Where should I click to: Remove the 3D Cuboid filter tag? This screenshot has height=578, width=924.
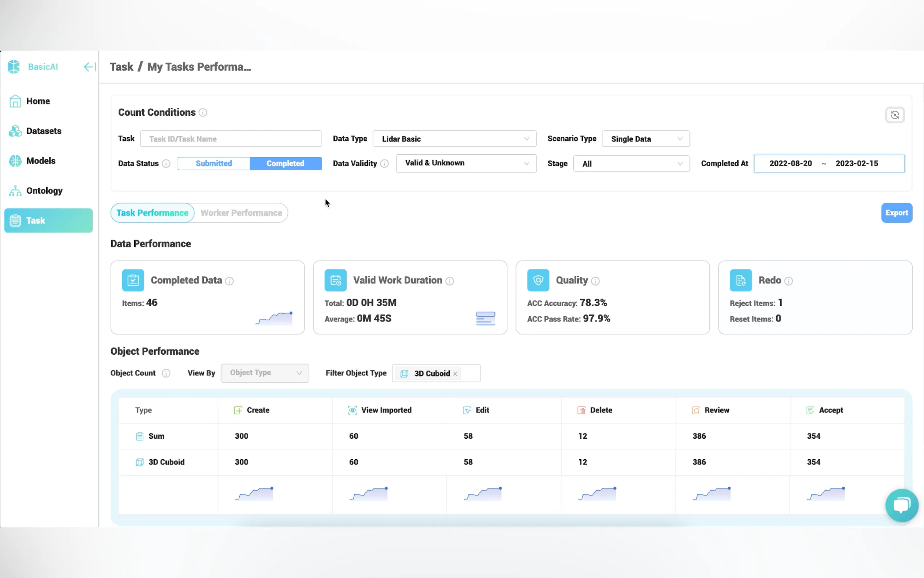click(455, 374)
